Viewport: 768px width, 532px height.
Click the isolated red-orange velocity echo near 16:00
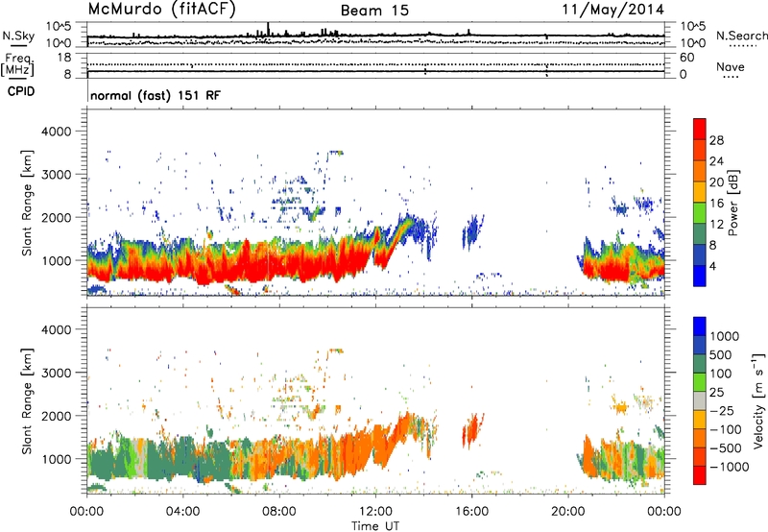pos(472,430)
